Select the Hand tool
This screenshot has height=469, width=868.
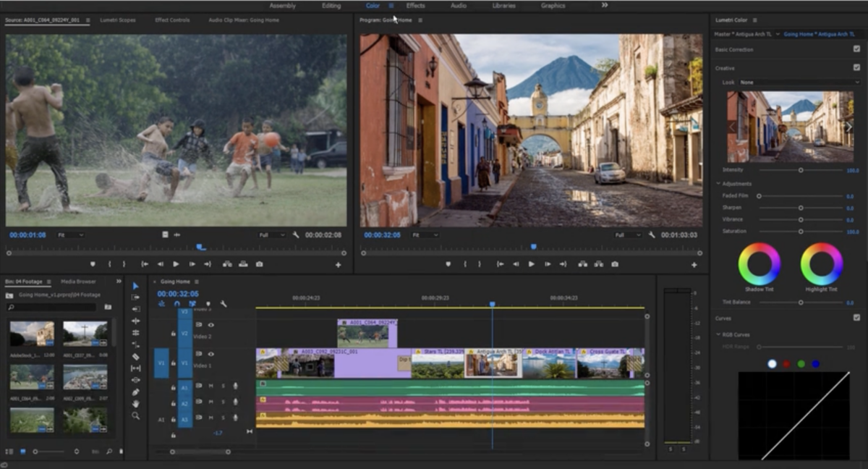(135, 404)
